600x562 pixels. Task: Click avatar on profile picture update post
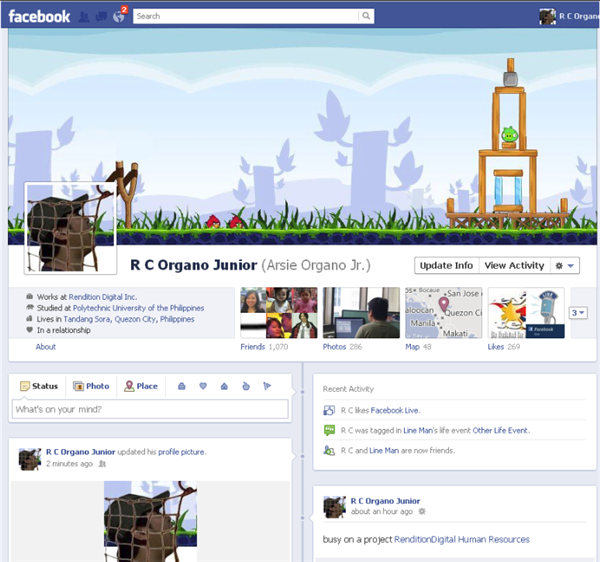[30, 459]
